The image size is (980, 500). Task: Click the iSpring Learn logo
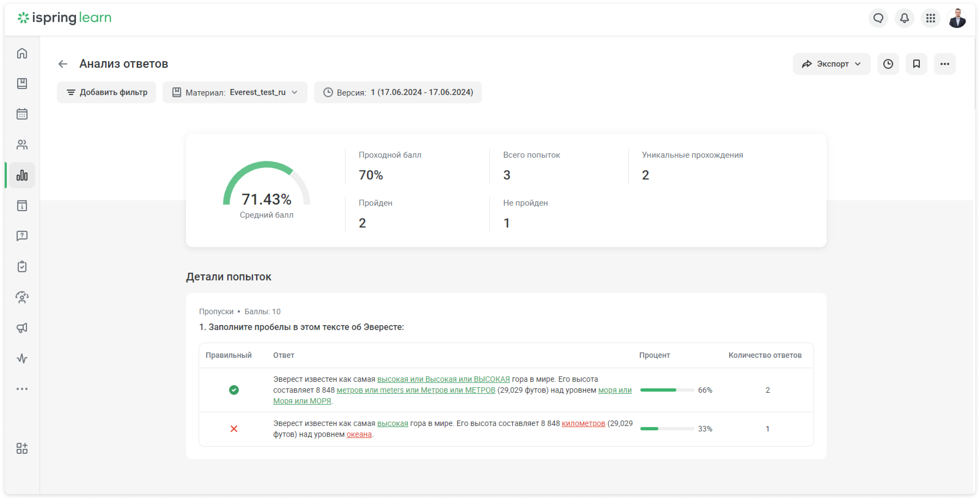[65, 18]
